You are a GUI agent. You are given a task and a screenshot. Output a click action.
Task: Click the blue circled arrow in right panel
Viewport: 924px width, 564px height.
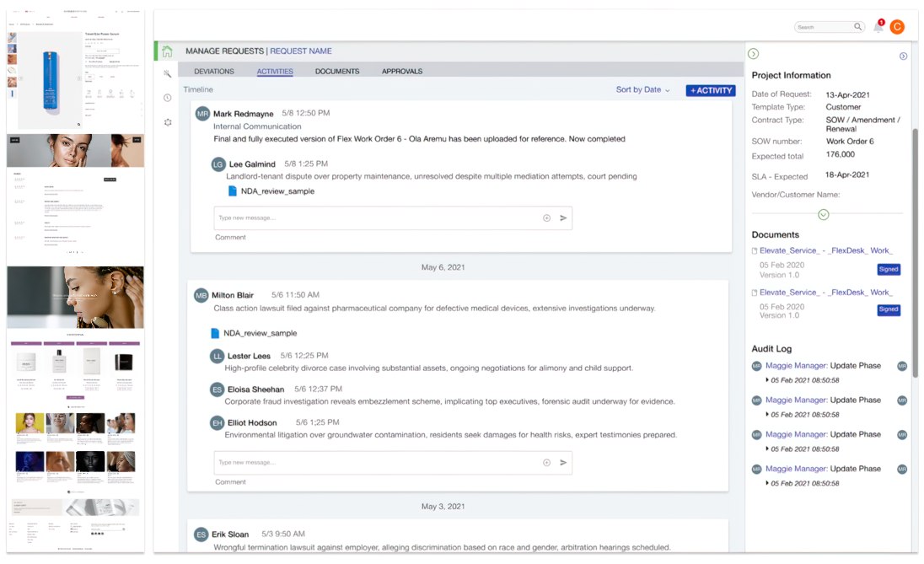pos(904,56)
